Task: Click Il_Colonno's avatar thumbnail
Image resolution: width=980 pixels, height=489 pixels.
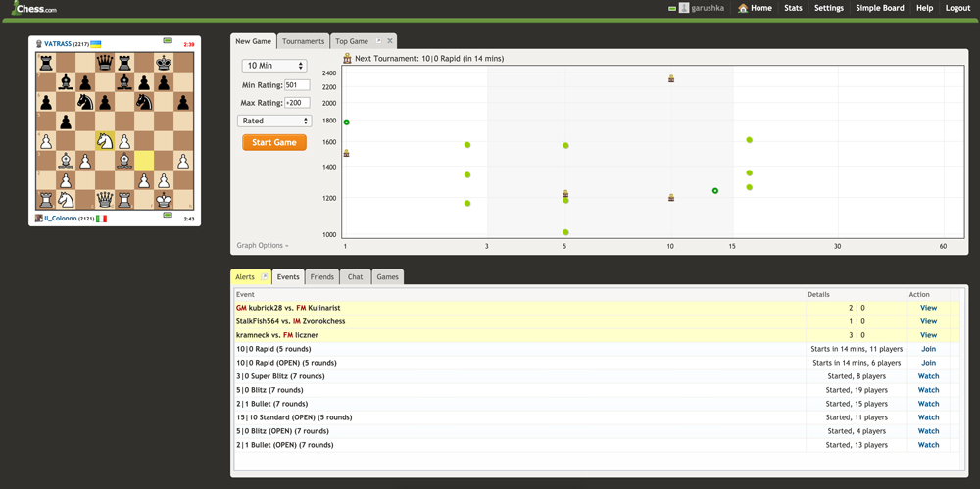Action: pyautogui.click(x=39, y=219)
